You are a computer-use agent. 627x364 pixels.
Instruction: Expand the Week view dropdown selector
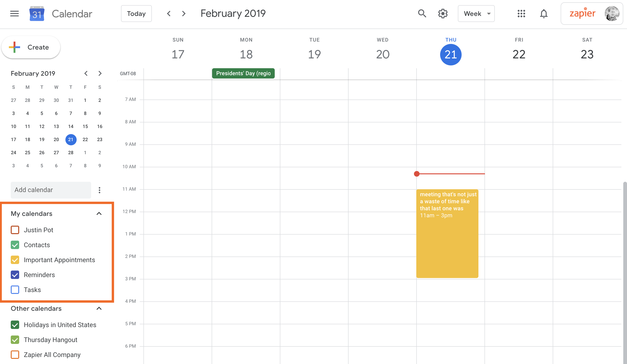pyautogui.click(x=476, y=13)
